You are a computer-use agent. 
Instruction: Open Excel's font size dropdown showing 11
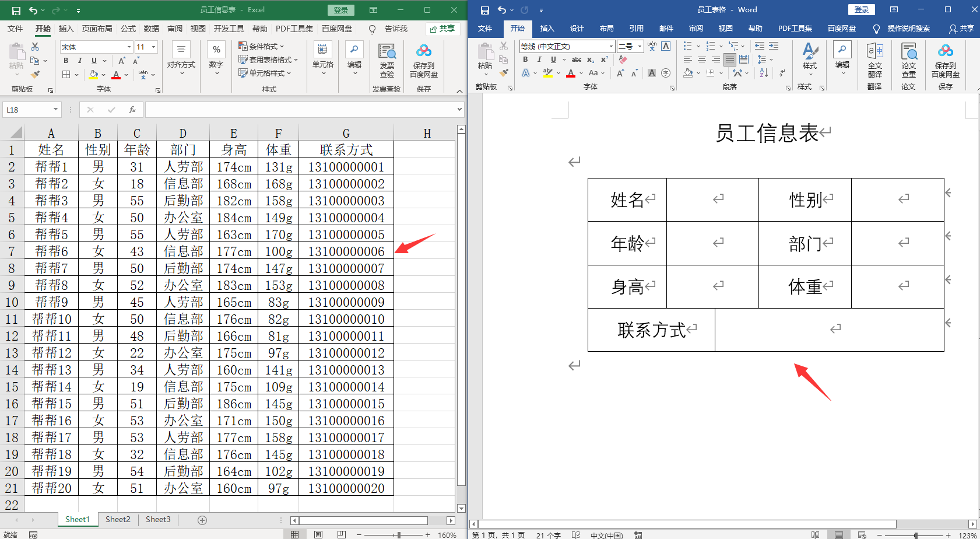[153, 47]
